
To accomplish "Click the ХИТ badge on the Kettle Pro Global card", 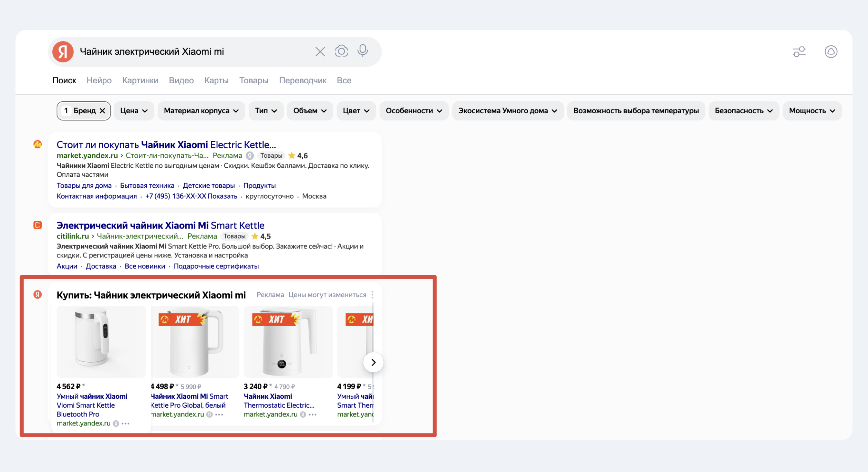I will coord(183,319).
